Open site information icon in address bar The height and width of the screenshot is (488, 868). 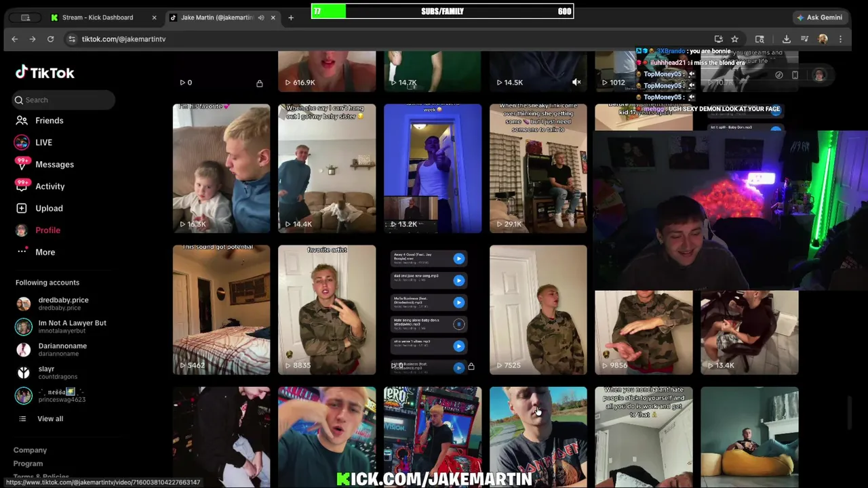coord(72,39)
